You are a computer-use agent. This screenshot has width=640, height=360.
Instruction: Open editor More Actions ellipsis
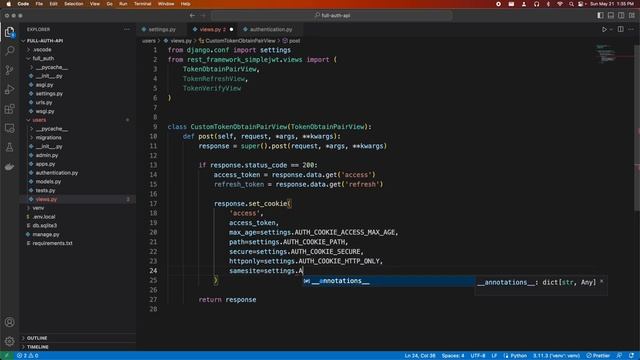point(631,29)
